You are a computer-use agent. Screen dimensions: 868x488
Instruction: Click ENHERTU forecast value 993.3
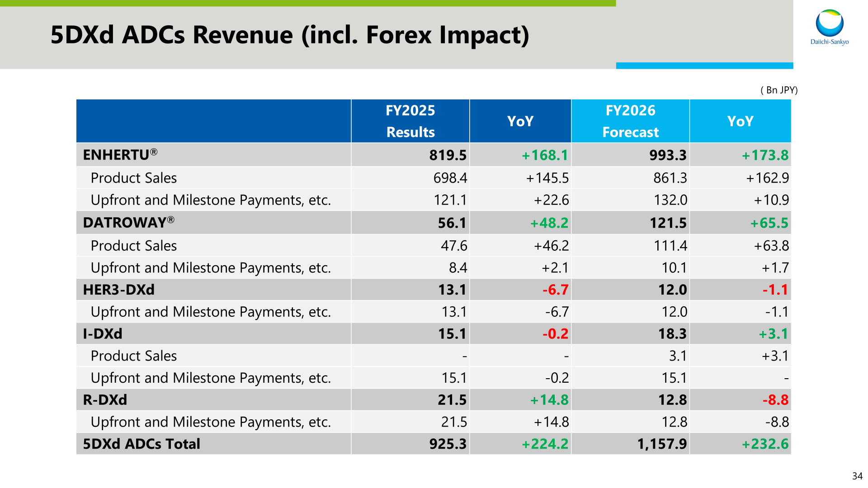coord(668,155)
